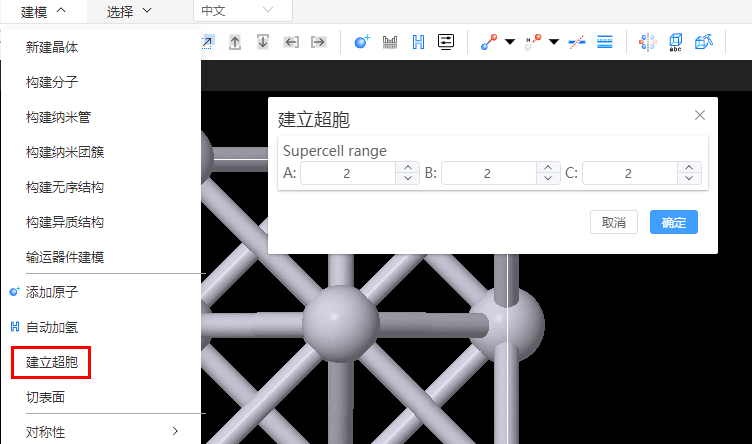Click the 取消 button in dialog
752x444 pixels.
613,222
